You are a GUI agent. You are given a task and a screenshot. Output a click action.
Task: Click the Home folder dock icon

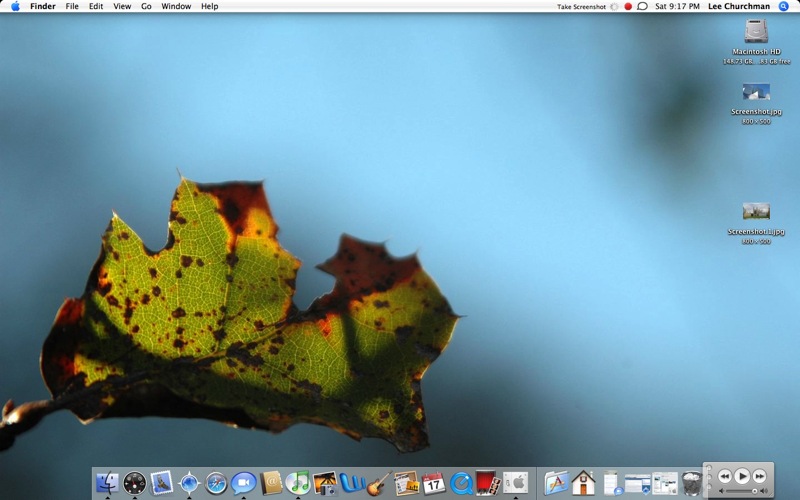(584, 484)
